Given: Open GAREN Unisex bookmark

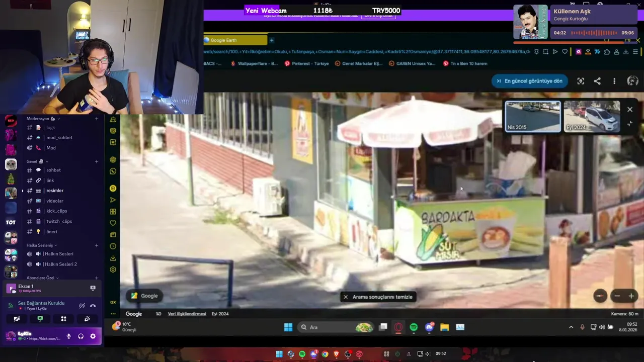Looking at the screenshot, I should coord(412,64).
